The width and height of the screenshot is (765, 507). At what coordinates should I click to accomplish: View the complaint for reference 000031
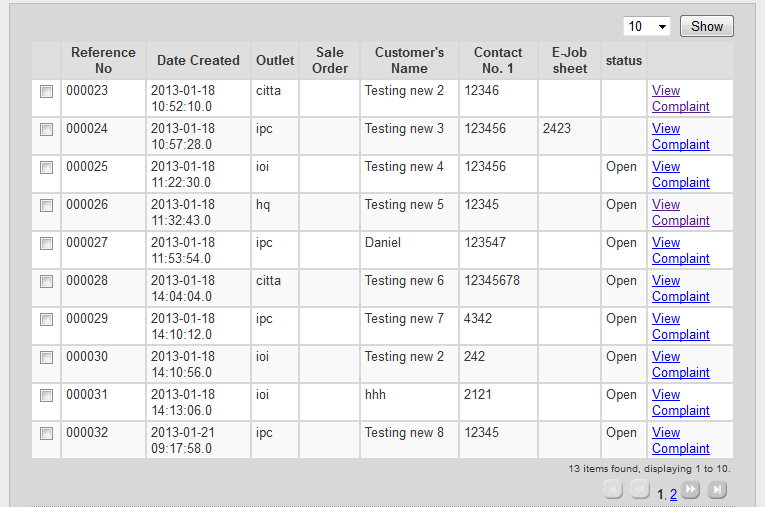pyautogui.click(x=680, y=403)
